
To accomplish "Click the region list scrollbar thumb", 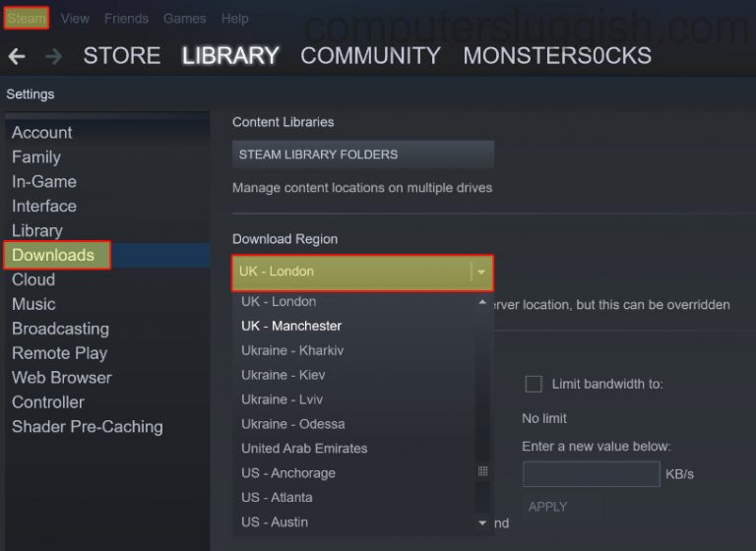I will tap(482, 471).
